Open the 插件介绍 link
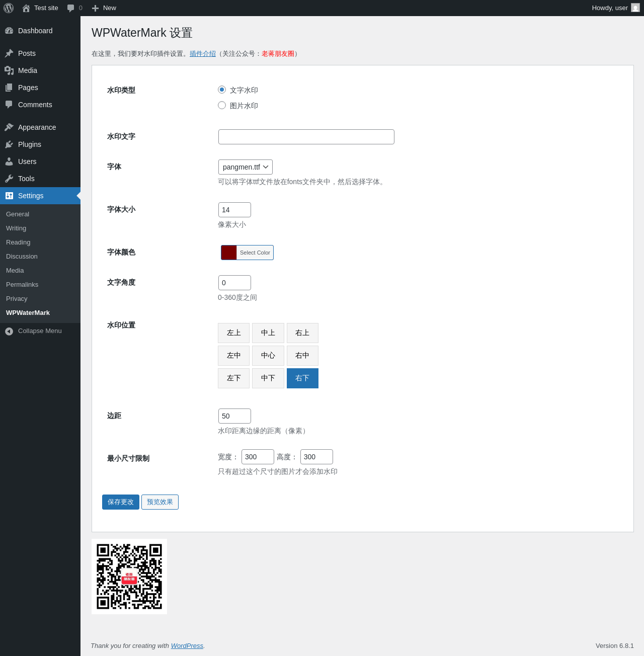 pos(203,54)
